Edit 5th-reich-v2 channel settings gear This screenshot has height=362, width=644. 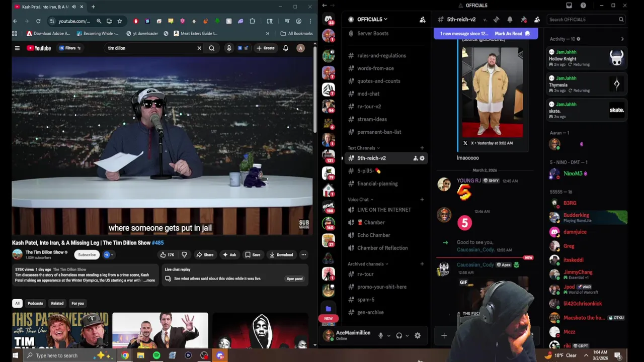[x=422, y=158]
